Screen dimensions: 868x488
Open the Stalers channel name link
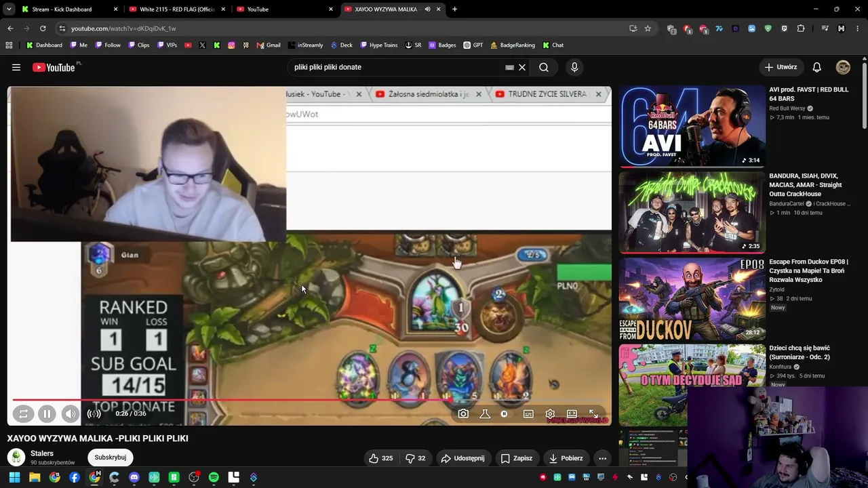(42, 453)
